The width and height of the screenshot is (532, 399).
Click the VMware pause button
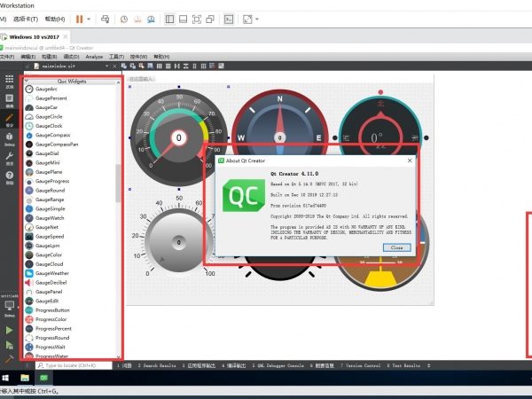(80, 18)
